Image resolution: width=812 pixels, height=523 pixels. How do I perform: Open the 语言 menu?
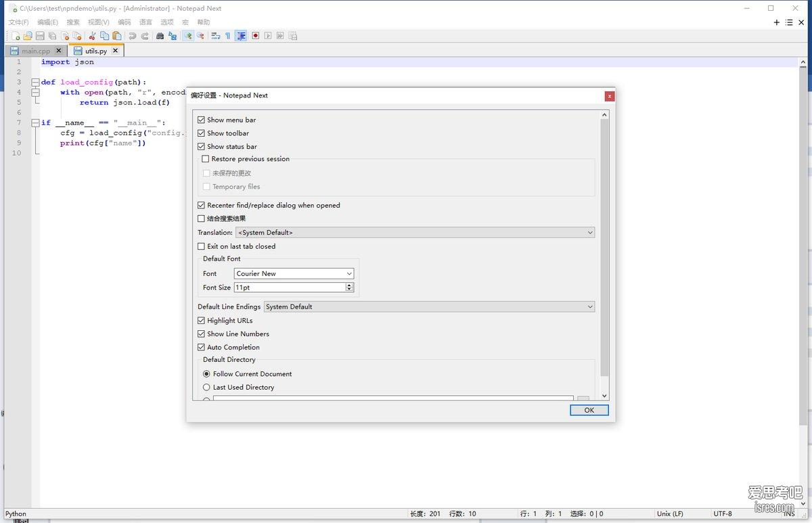(145, 22)
